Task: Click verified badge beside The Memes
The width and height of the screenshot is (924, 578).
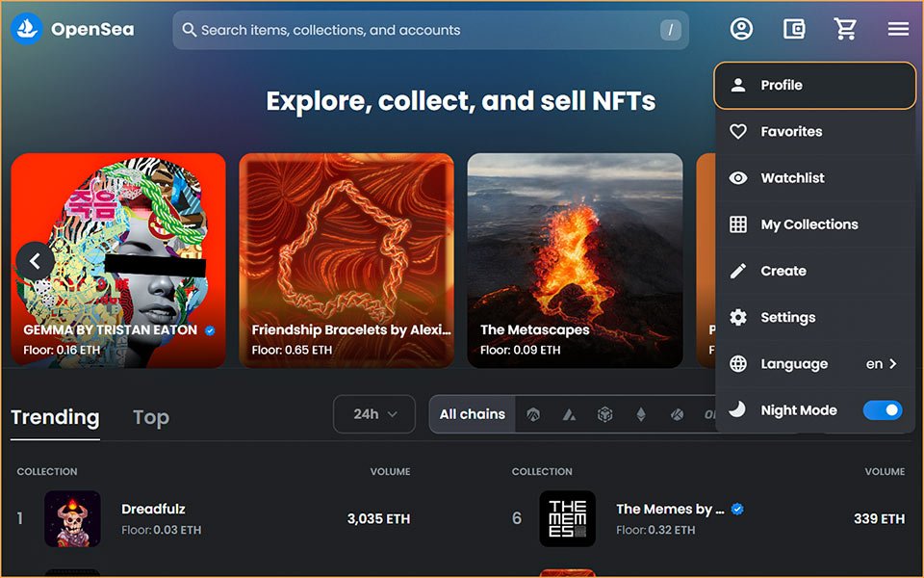Action: pyautogui.click(x=737, y=509)
